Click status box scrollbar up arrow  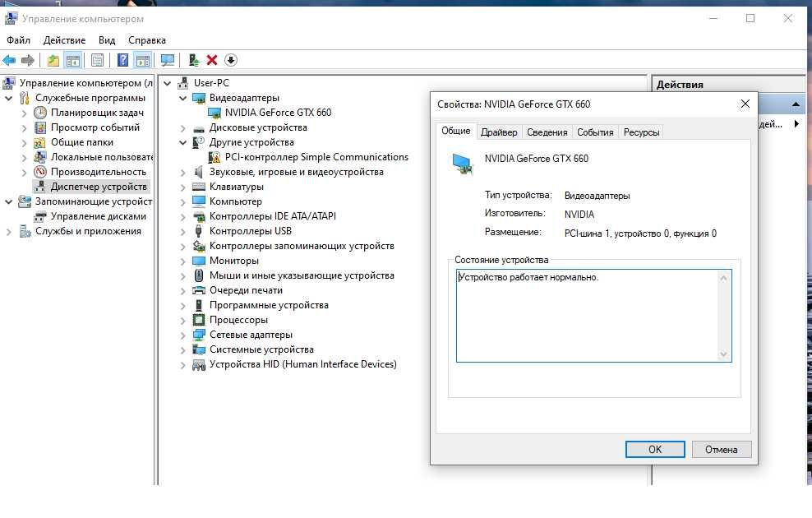click(x=723, y=278)
